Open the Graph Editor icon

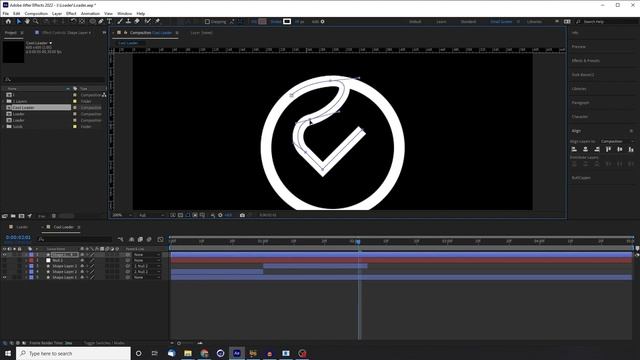160,239
